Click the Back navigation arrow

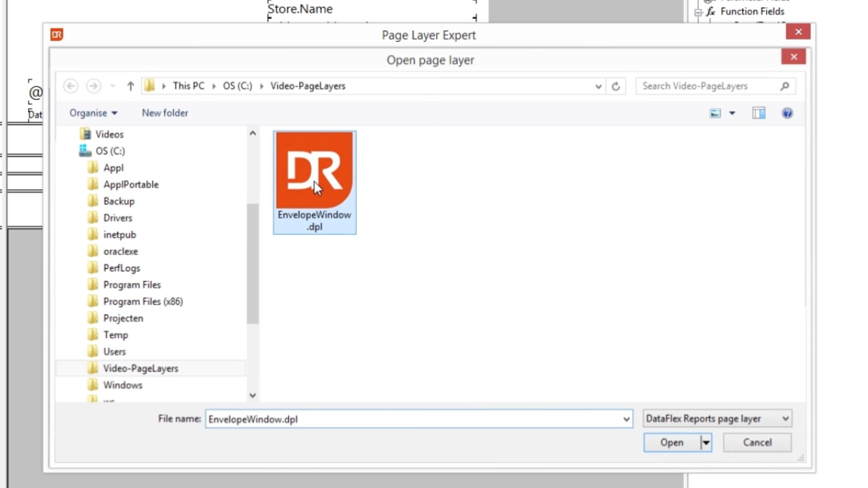pos(71,86)
